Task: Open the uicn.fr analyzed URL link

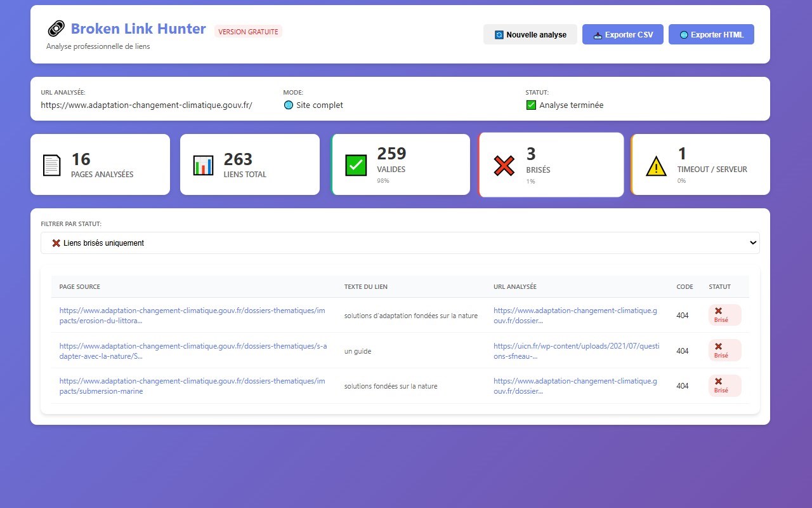Action: [577, 351]
